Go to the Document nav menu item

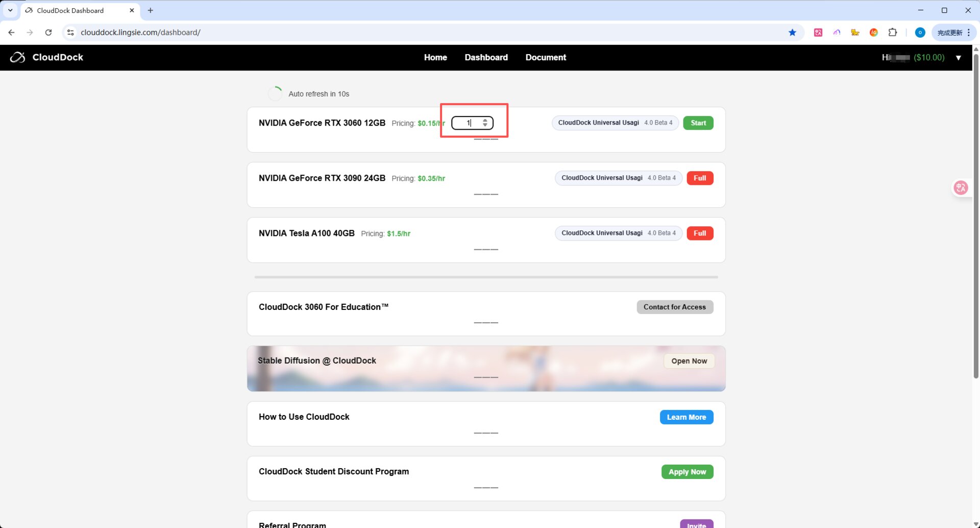pos(545,58)
